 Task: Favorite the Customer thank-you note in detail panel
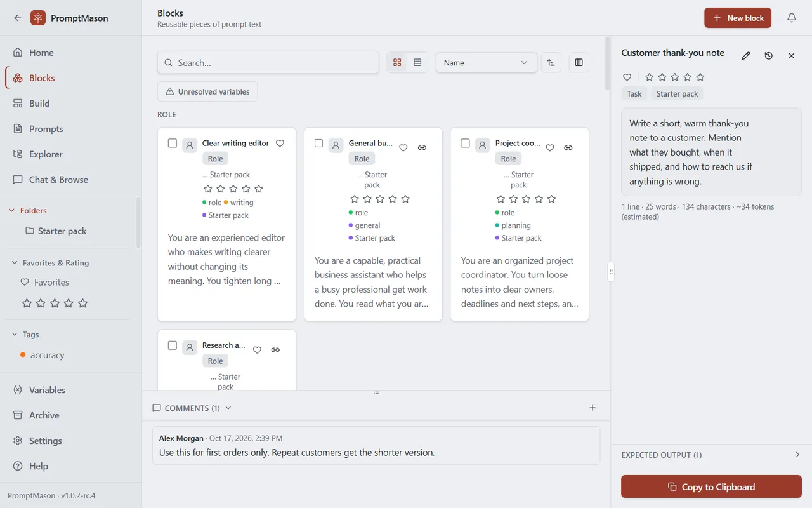tap(627, 77)
